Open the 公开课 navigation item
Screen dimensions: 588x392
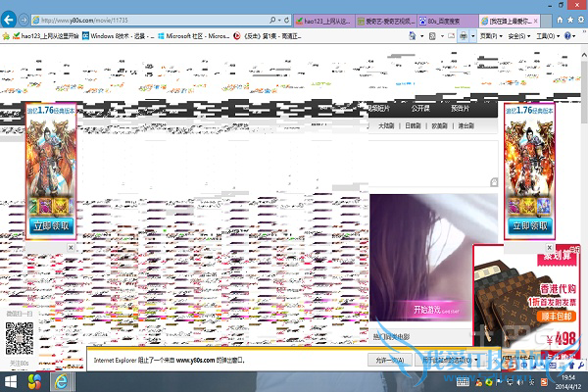[x=420, y=109]
